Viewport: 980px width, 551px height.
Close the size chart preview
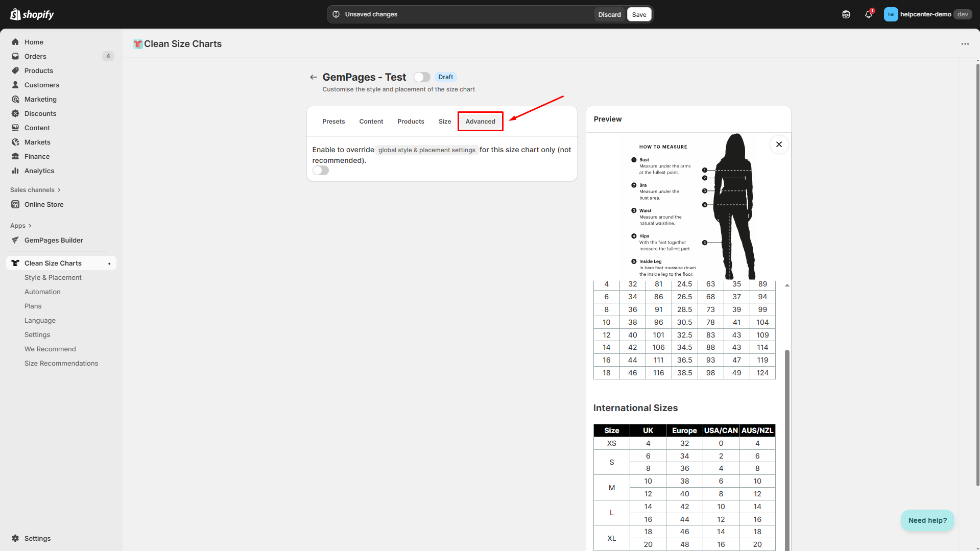pos(779,145)
